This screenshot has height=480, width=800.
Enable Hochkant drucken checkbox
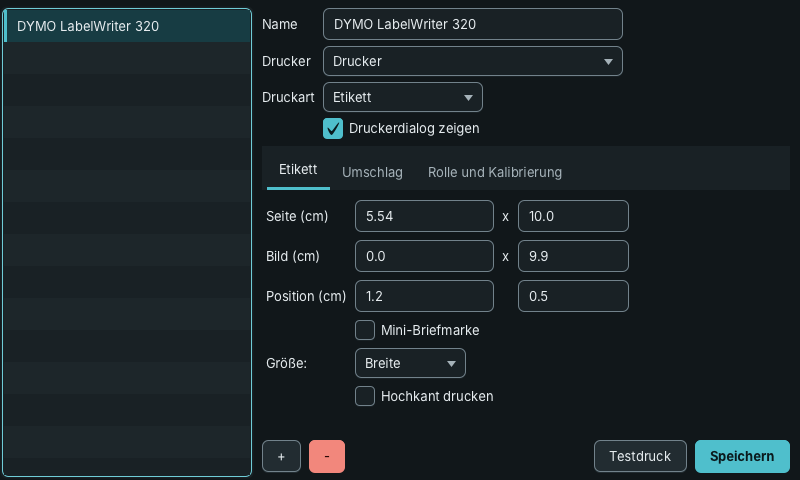(x=365, y=396)
